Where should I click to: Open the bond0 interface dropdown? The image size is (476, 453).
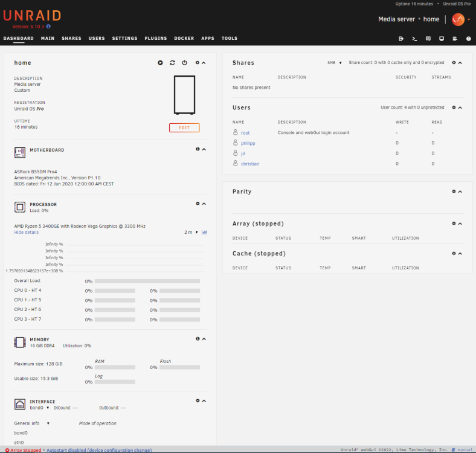(x=39, y=408)
